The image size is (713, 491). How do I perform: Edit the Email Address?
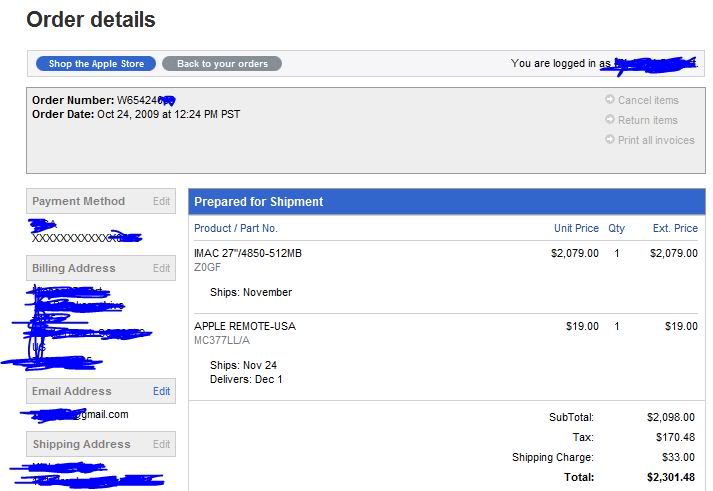[161, 391]
